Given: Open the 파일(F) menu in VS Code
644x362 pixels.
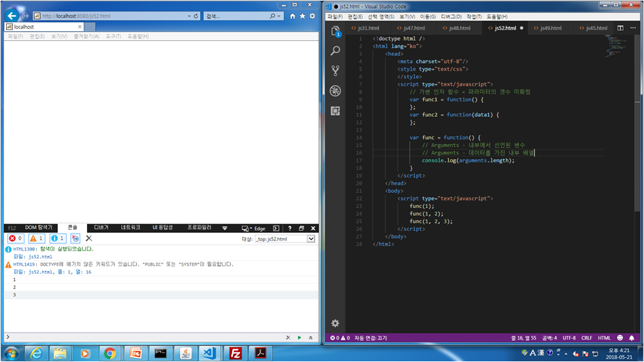Looking at the screenshot, I should pos(335,17).
